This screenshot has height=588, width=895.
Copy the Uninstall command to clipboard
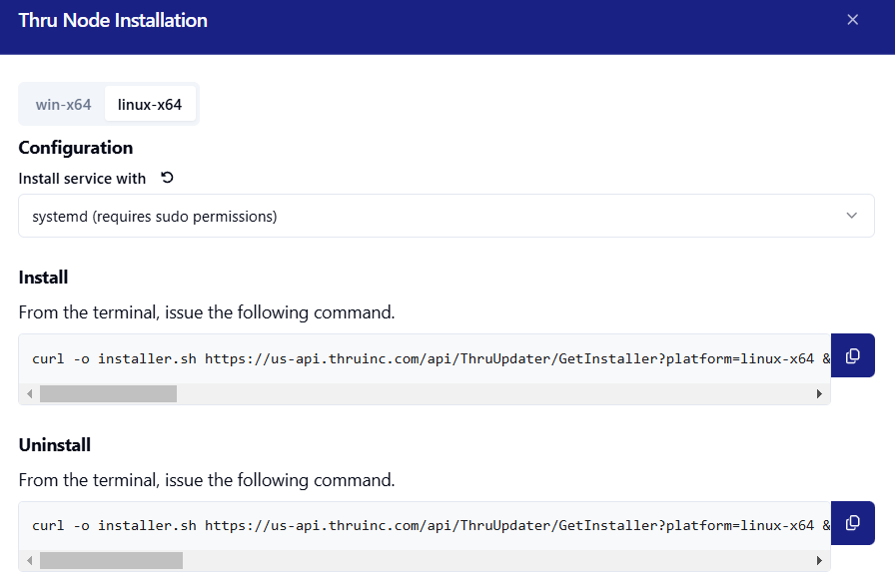pos(852,523)
